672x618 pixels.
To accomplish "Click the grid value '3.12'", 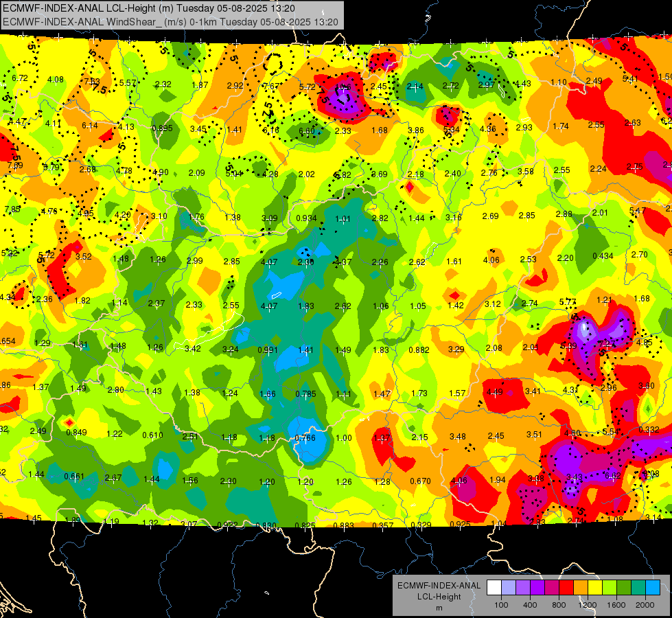I will pos(493,304).
